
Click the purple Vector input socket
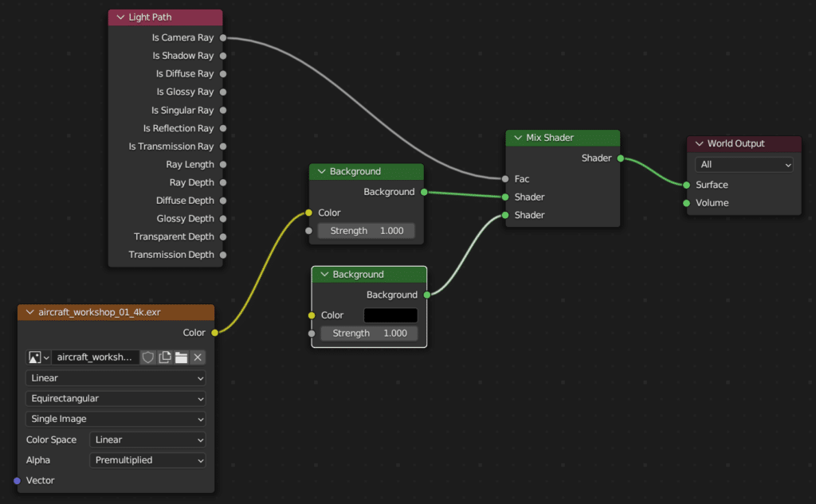click(17, 480)
